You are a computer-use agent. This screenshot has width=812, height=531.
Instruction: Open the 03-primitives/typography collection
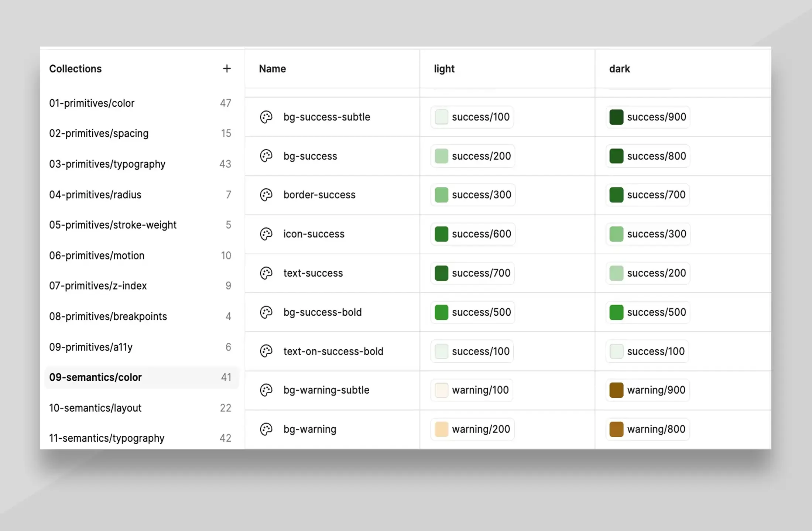click(x=141, y=164)
